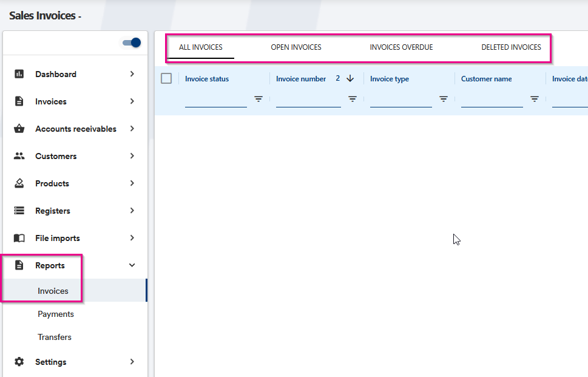
Task: Collapse the Reports section chevron
Action: pyautogui.click(x=132, y=265)
